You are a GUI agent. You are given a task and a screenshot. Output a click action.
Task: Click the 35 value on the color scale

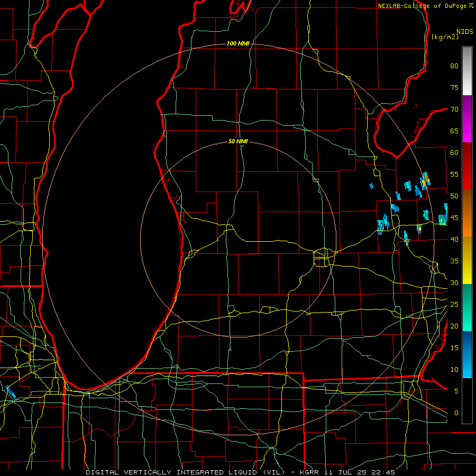pyautogui.click(x=454, y=261)
